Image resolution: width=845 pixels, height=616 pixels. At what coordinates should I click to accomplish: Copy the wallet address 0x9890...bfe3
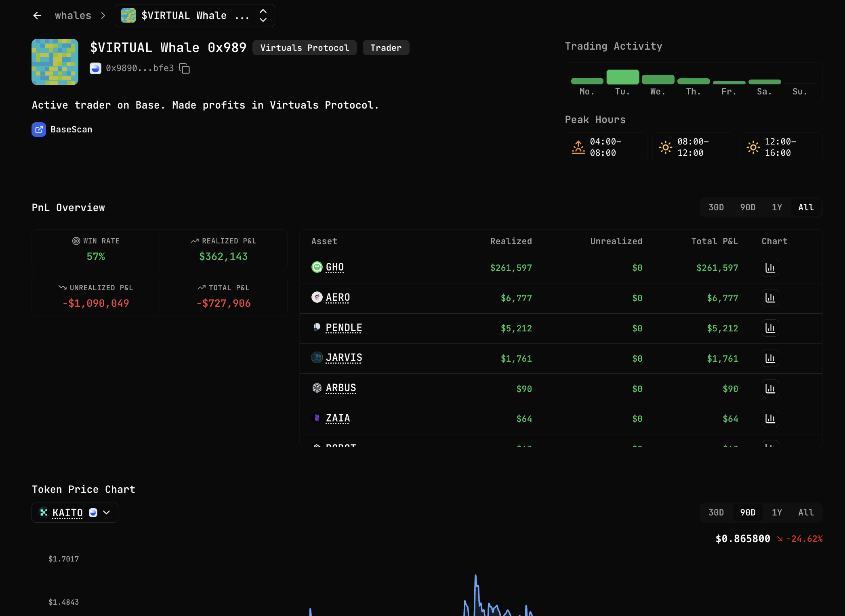[x=185, y=69]
